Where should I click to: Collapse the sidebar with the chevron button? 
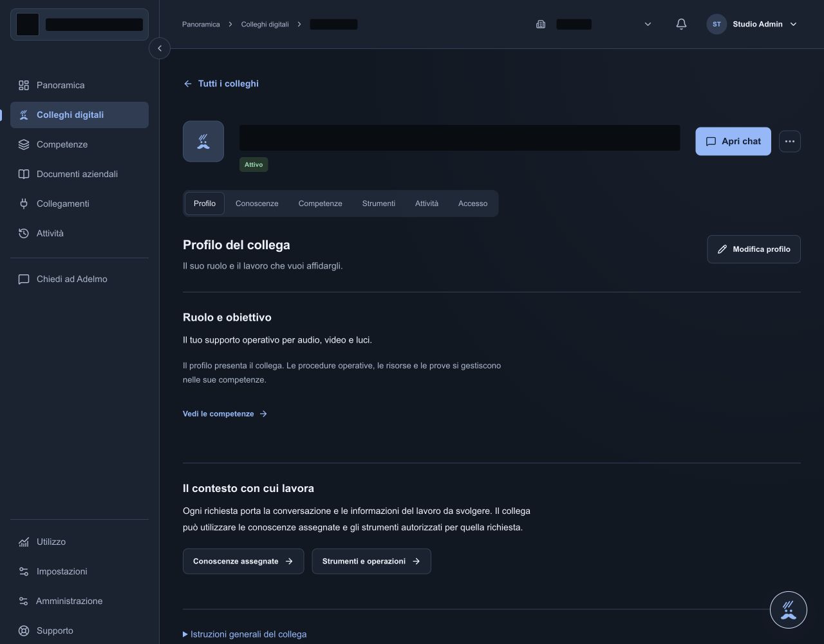[x=160, y=48]
